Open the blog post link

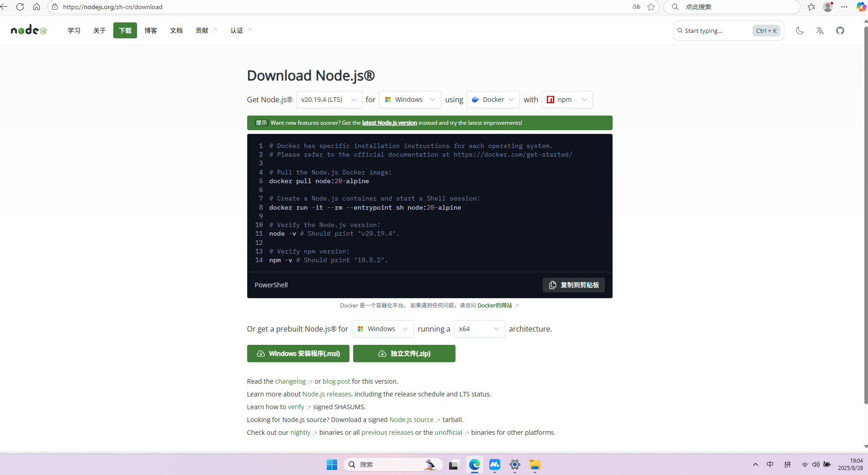tap(336, 381)
